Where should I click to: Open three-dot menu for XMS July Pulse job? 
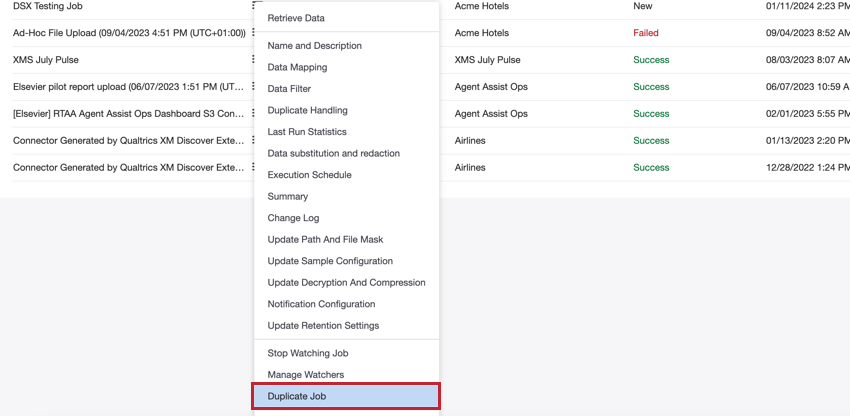[x=253, y=60]
